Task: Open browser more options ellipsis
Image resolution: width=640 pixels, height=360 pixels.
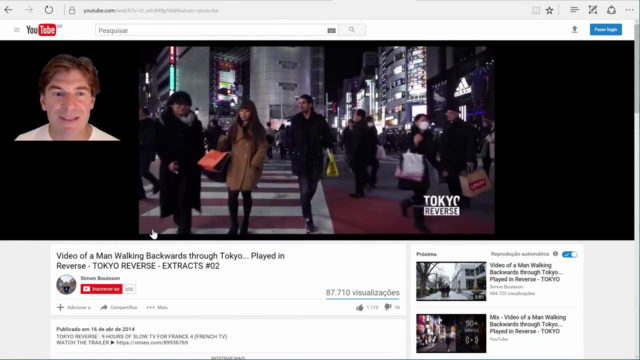Action: (x=629, y=10)
